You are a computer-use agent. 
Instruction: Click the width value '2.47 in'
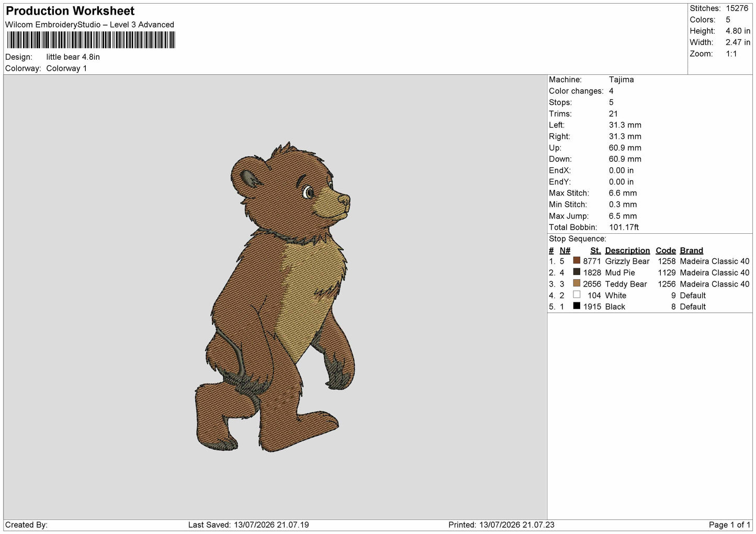738,42
